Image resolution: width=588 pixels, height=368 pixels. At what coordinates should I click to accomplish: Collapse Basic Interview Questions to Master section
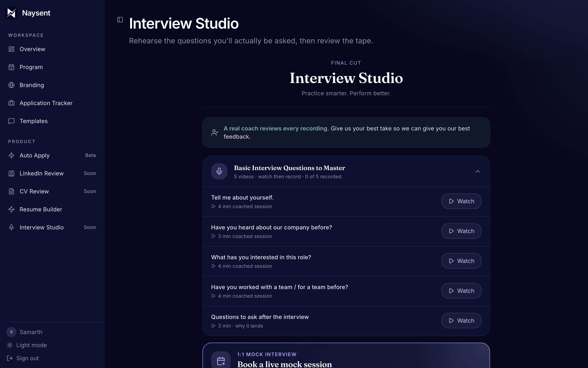[478, 172]
